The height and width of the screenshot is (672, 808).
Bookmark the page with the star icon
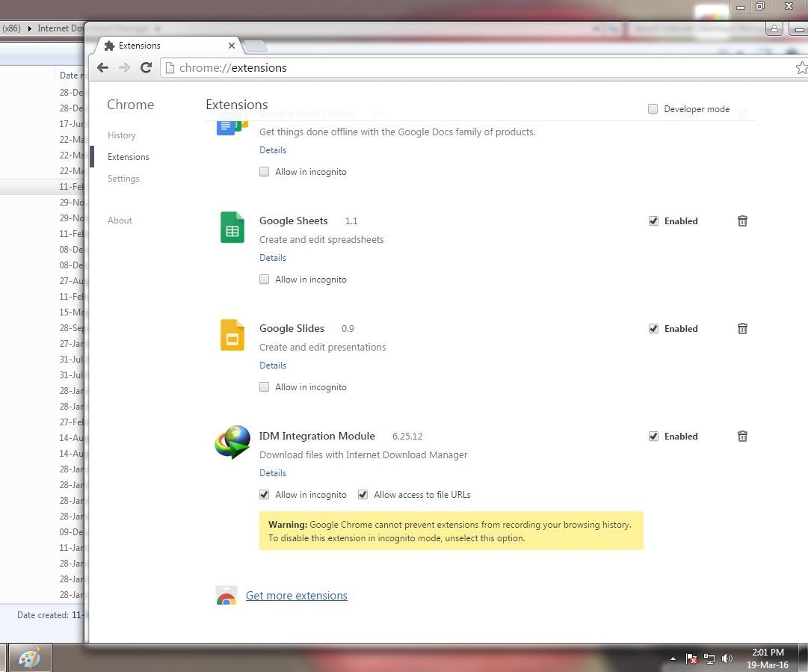[802, 67]
